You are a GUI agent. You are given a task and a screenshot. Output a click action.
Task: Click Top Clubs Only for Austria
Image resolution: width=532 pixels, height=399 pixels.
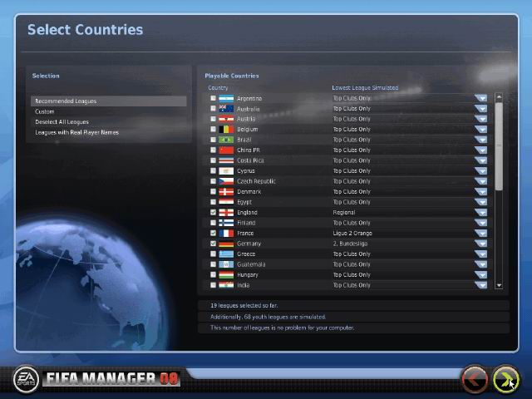352,119
